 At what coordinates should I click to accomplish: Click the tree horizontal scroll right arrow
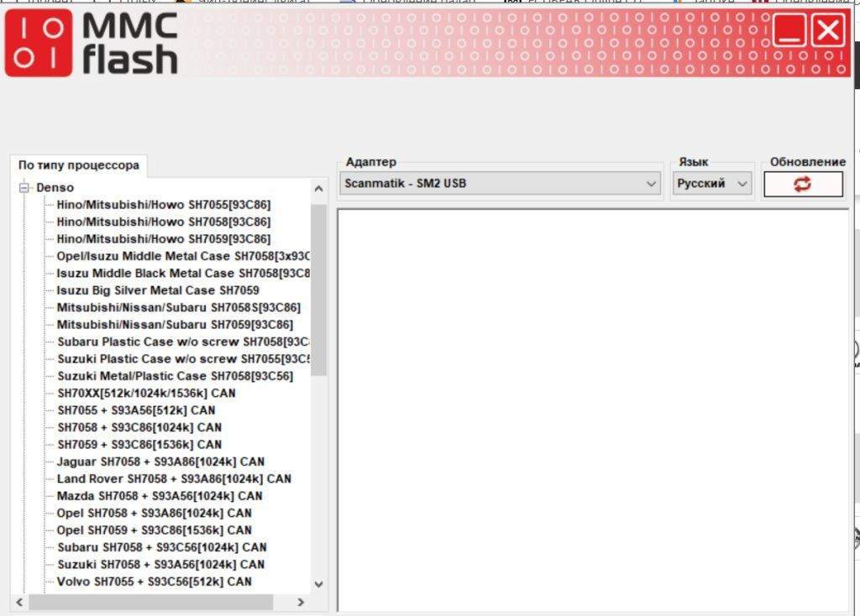[301, 603]
